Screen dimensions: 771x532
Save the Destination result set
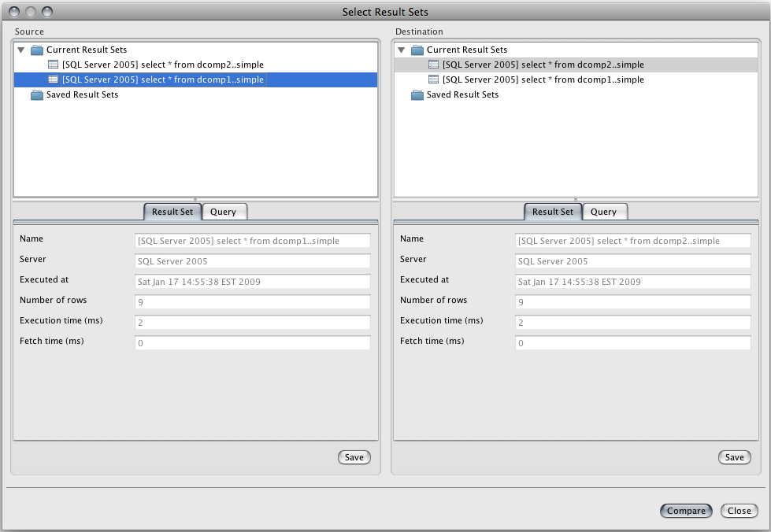tap(735, 457)
